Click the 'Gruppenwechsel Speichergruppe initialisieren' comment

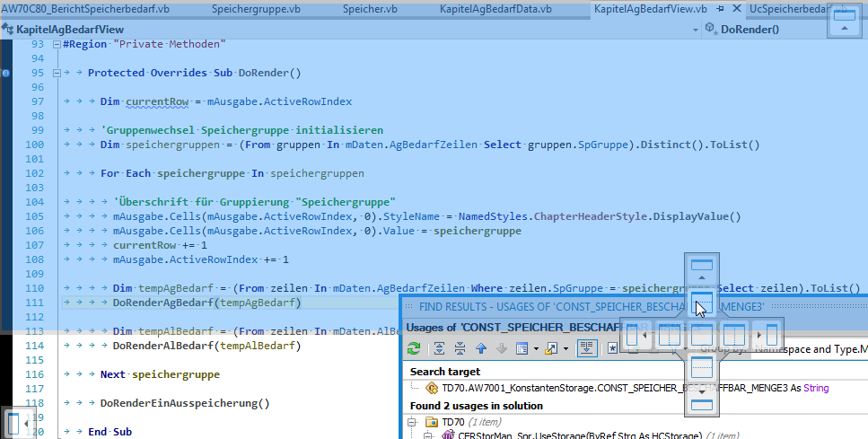coord(241,130)
